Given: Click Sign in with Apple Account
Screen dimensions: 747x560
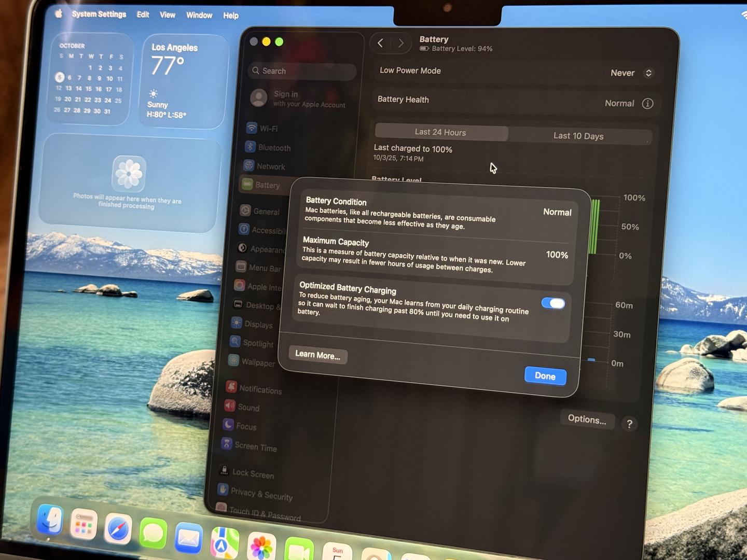Looking at the screenshot, I should 301,99.
